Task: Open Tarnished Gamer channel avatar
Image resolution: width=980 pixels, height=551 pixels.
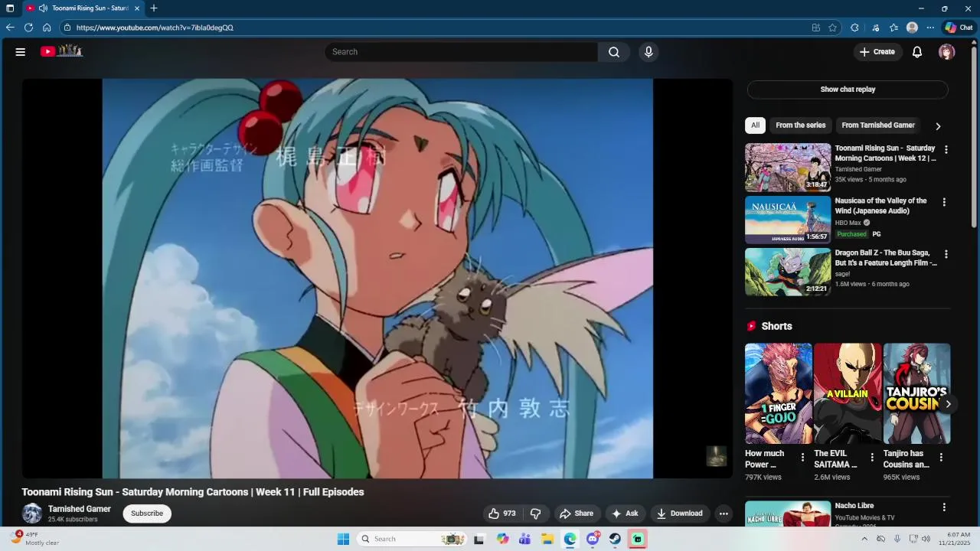Action: pyautogui.click(x=32, y=514)
